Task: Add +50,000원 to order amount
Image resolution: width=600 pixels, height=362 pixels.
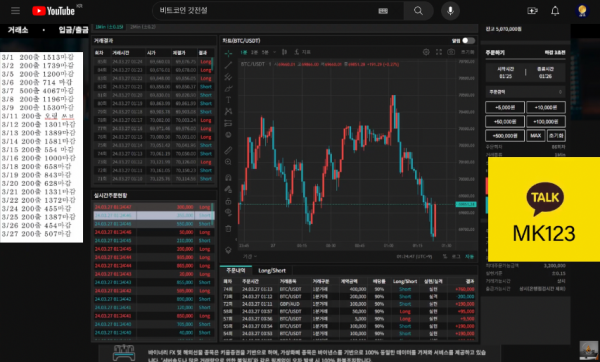Action: point(505,122)
